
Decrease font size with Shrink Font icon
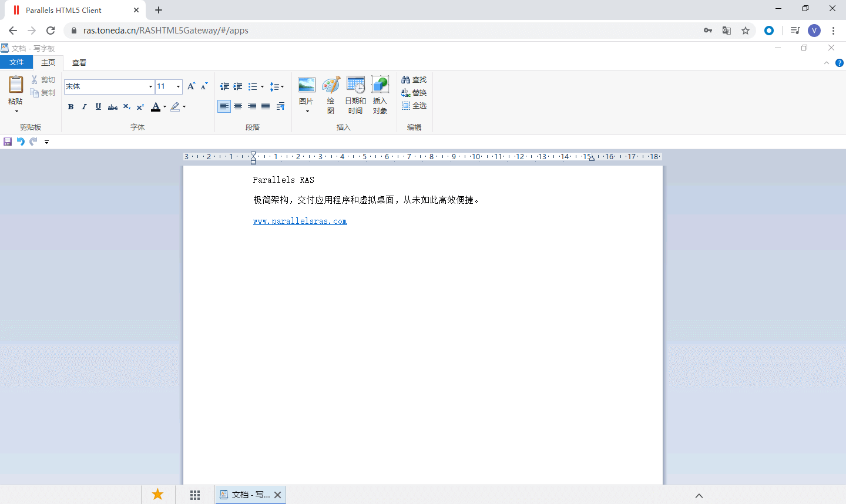(204, 86)
